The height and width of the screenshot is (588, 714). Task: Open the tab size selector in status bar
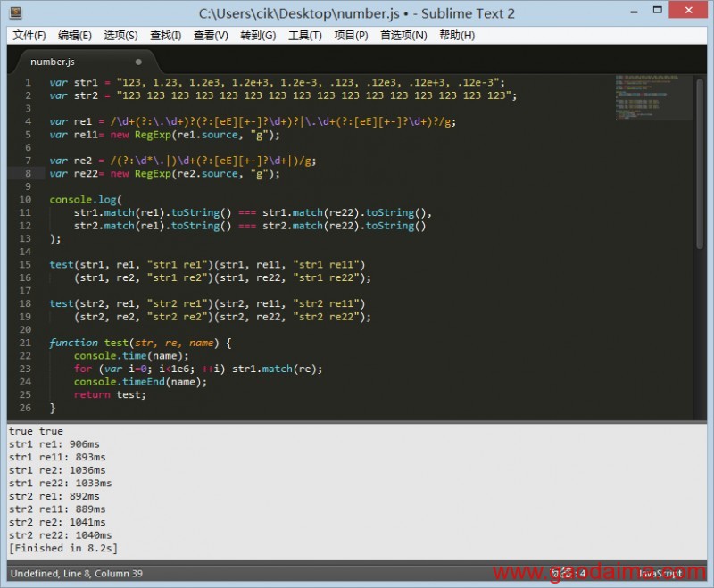click(x=568, y=574)
